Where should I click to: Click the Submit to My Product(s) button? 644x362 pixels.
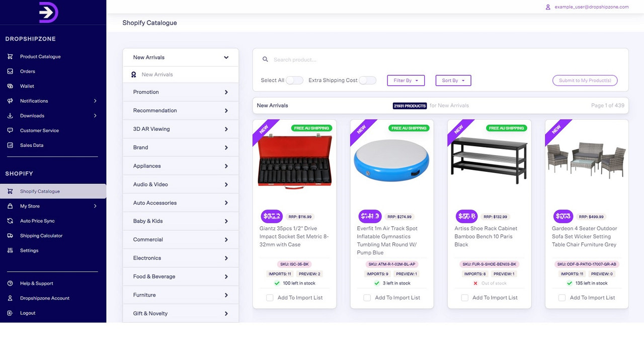pos(585,79)
